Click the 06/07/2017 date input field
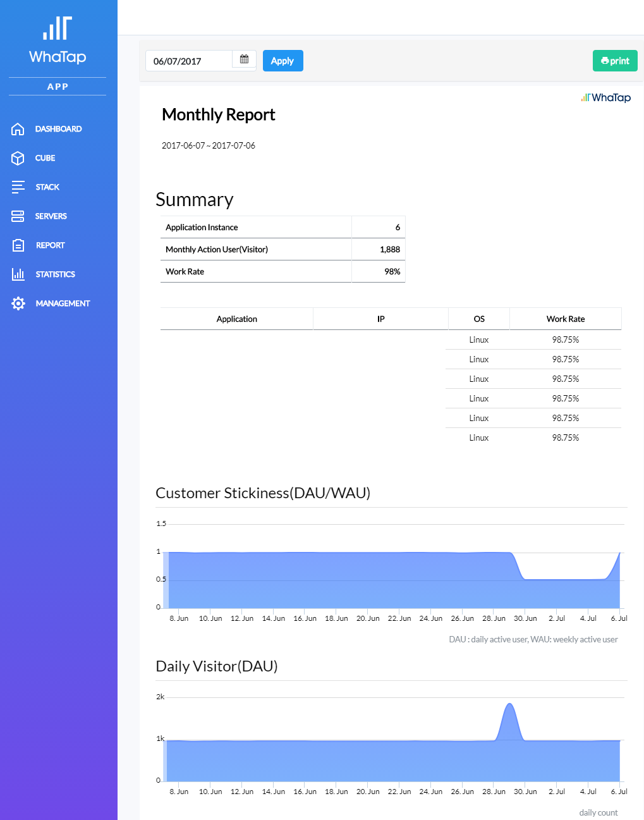This screenshot has height=820, width=644. (x=189, y=61)
